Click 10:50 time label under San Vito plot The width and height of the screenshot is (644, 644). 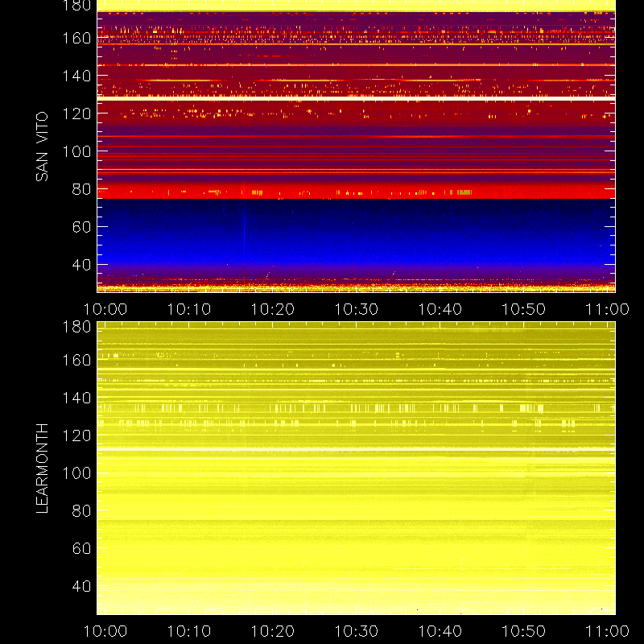(524, 309)
